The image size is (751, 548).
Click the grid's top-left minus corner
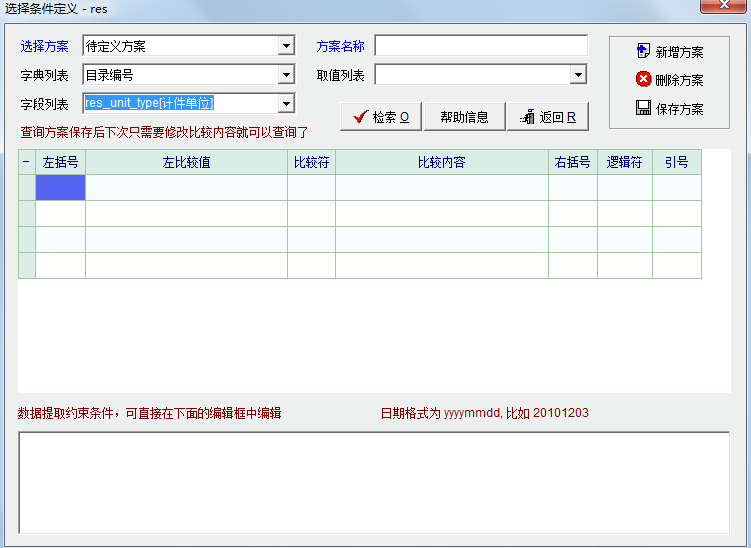26,162
